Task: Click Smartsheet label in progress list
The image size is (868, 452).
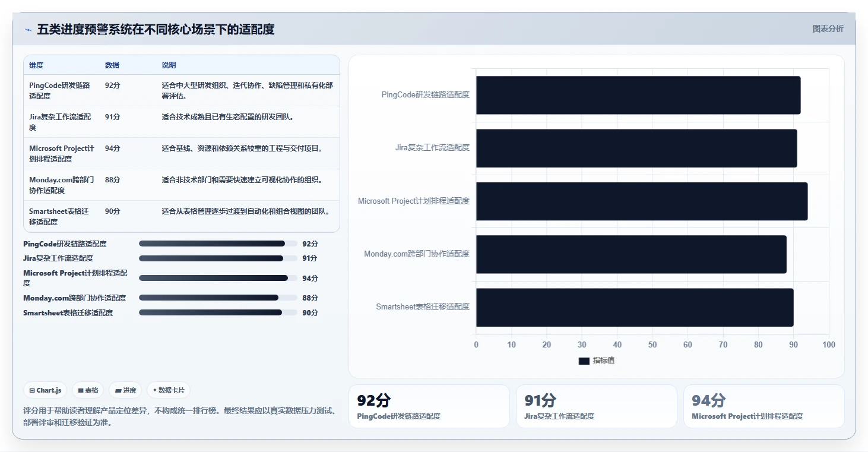Action: point(68,312)
